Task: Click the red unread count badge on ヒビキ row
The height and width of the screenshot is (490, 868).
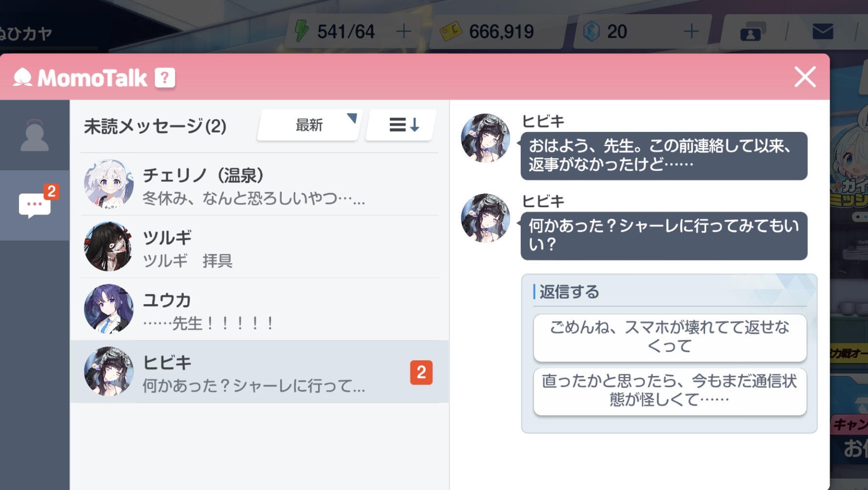Action: 421,372
